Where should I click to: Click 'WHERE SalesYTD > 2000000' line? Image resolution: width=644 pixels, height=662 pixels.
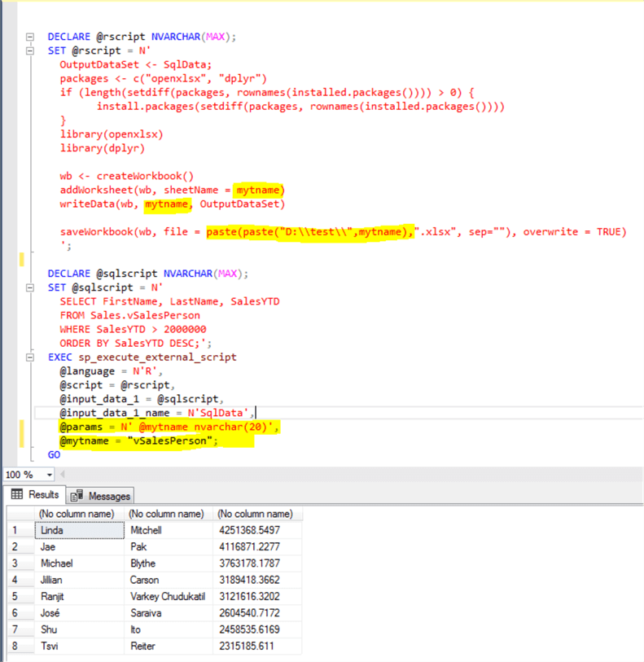(x=133, y=329)
